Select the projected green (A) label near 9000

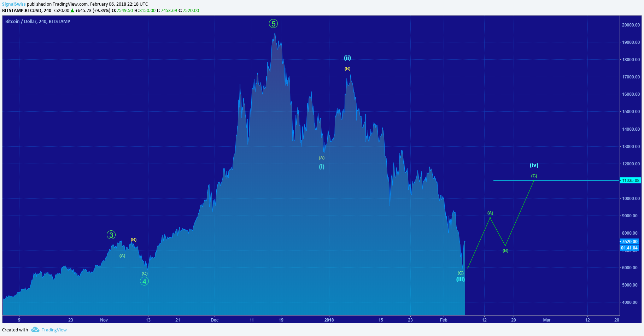tap(490, 213)
